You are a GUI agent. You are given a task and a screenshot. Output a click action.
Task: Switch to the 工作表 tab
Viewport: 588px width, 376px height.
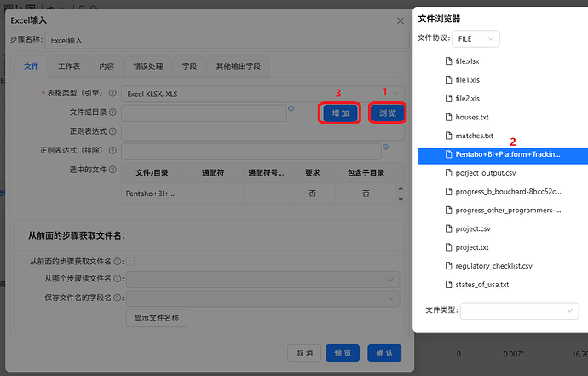69,67
